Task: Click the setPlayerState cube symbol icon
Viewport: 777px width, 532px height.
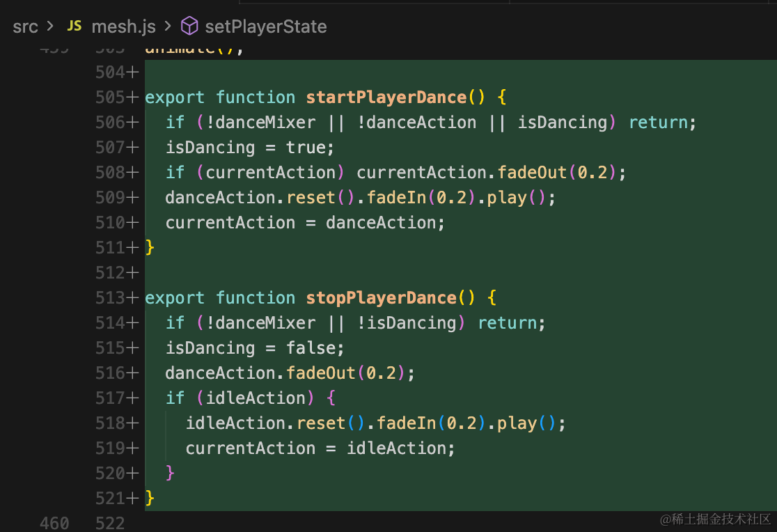Action: click(189, 26)
